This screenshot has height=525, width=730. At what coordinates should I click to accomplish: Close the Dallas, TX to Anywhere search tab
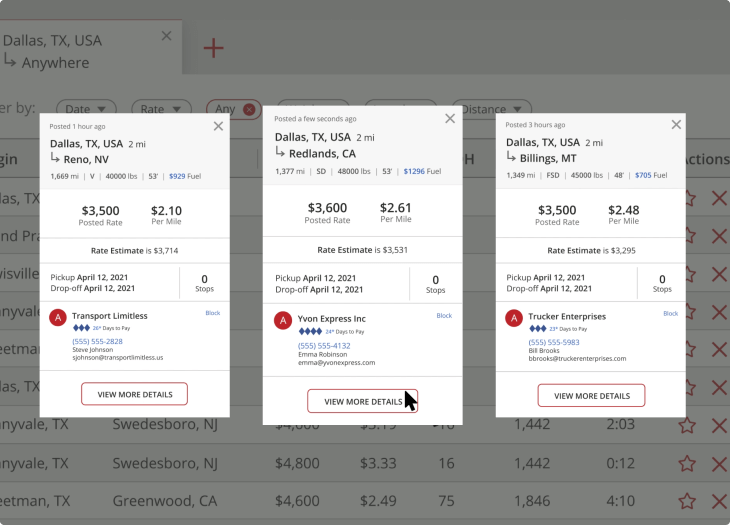[166, 35]
